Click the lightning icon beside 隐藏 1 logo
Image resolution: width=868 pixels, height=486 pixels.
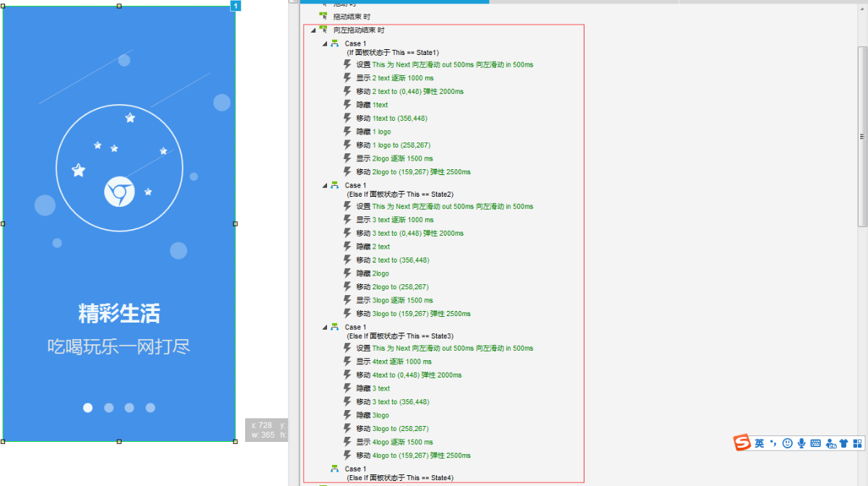pos(347,131)
